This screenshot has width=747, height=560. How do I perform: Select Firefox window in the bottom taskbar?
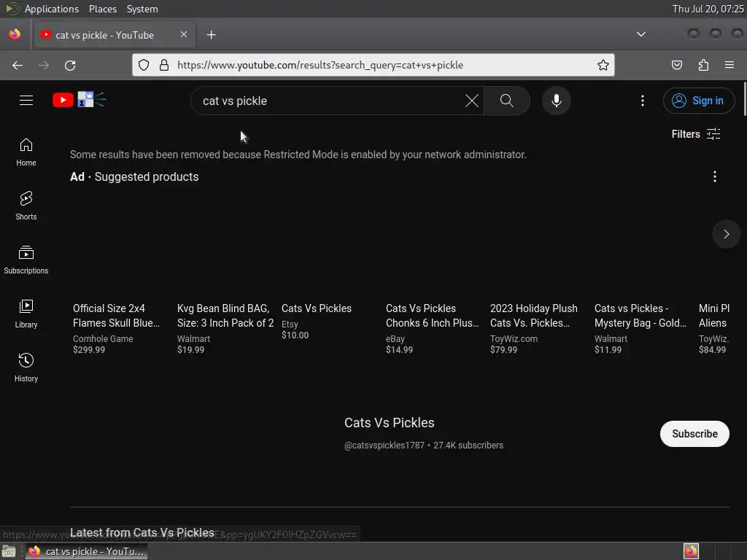(x=86, y=551)
